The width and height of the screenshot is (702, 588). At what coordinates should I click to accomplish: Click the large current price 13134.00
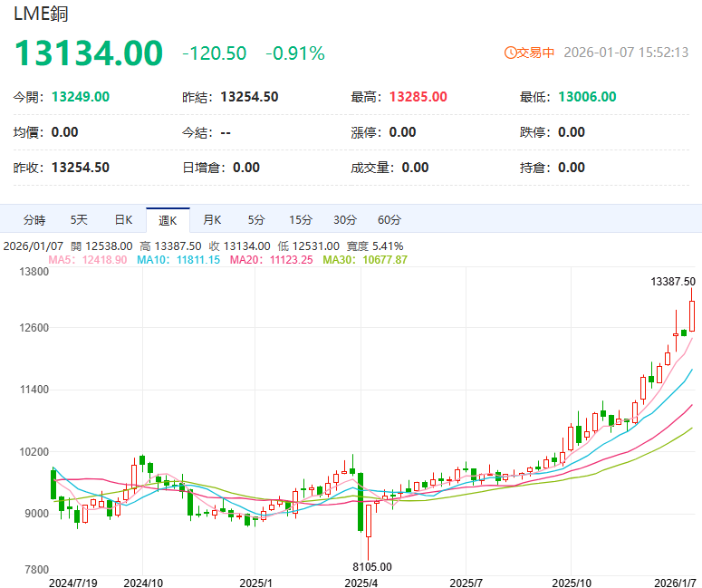point(88,53)
